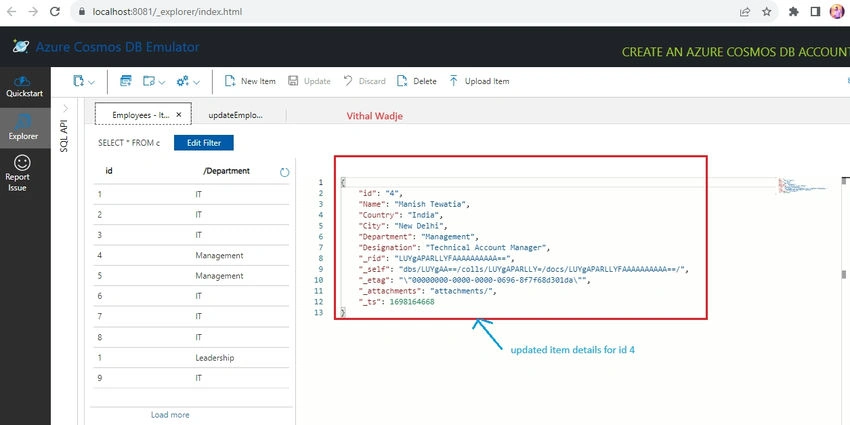Expand the settings gears dropdown arrow

196,82
